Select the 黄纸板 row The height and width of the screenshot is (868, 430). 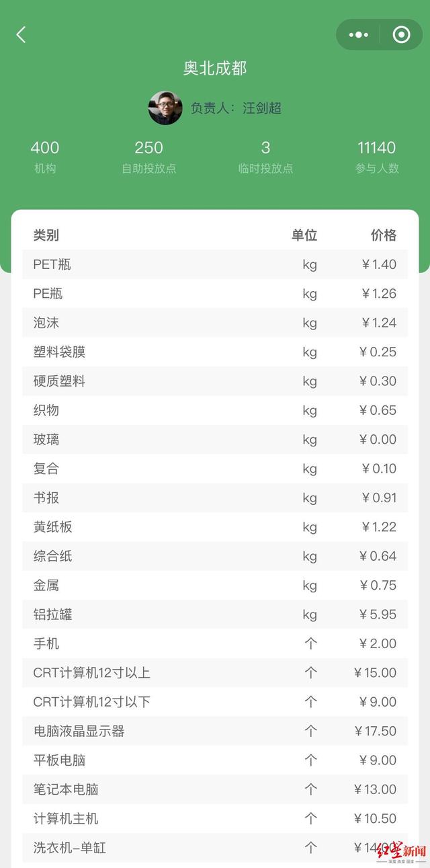pos(215,527)
